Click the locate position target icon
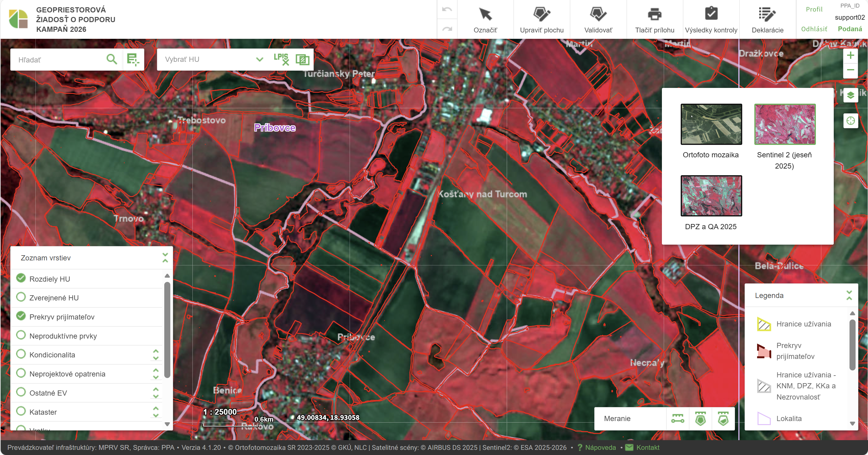Screen dimensions: 868x455 [x=850, y=121]
